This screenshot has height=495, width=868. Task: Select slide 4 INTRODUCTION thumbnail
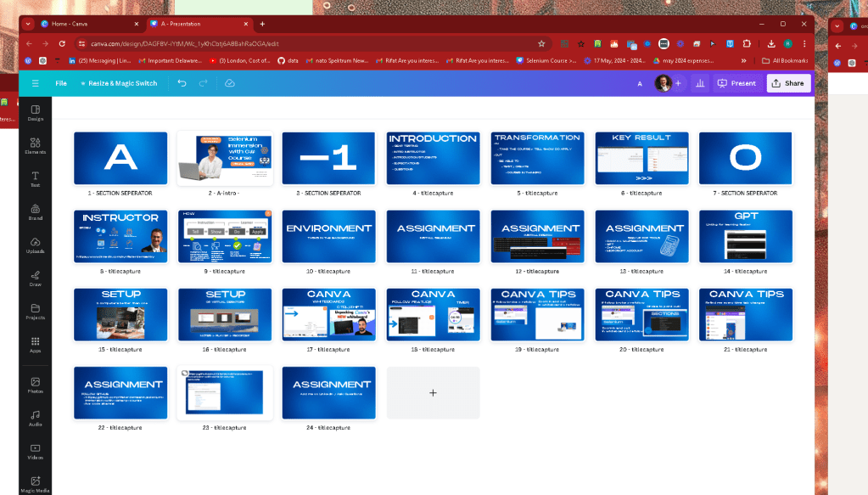[433, 158]
